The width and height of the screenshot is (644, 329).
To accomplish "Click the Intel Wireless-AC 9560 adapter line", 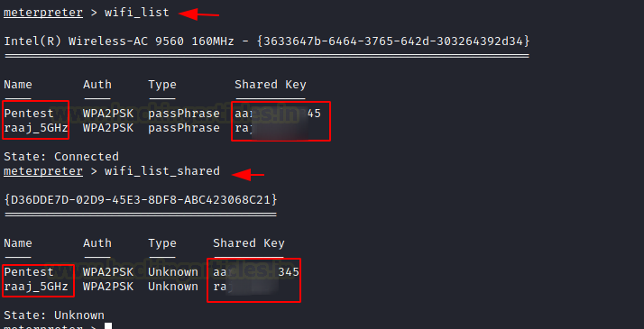I will (267, 41).
